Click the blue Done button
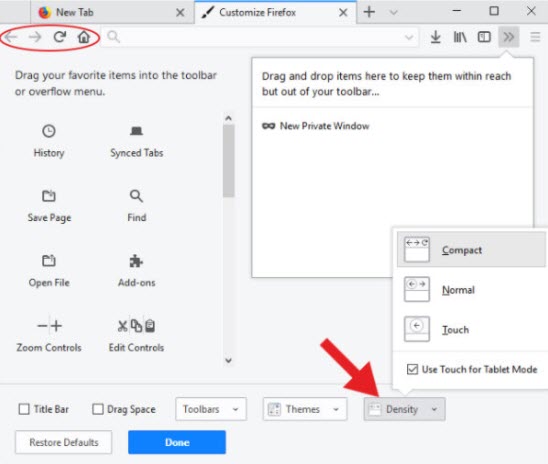 (177, 442)
